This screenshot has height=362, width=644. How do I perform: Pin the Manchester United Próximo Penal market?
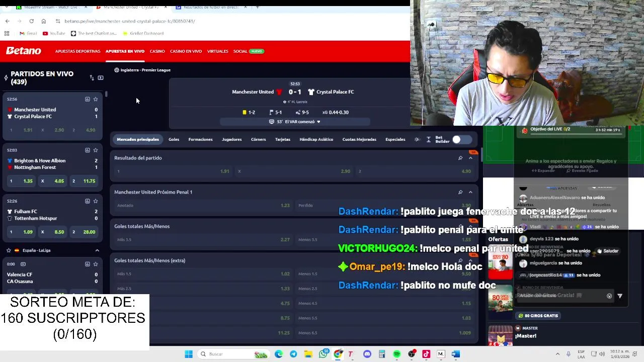click(460, 192)
